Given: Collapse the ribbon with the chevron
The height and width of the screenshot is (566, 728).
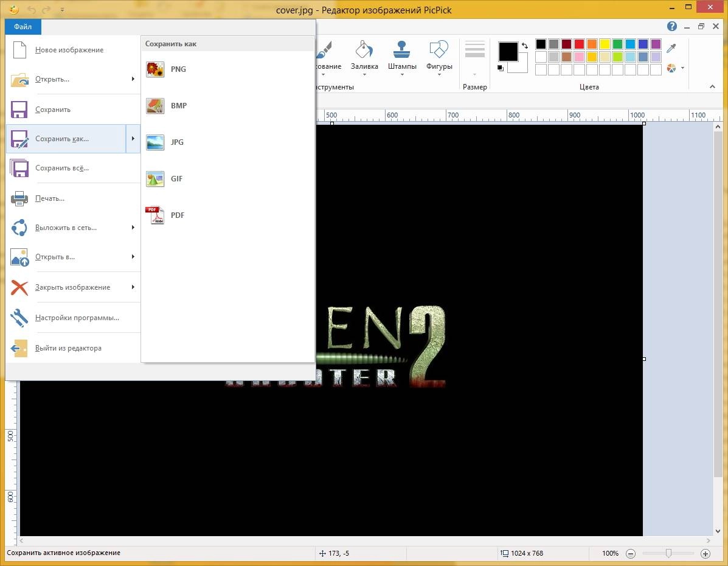Looking at the screenshot, I should coord(712,87).
